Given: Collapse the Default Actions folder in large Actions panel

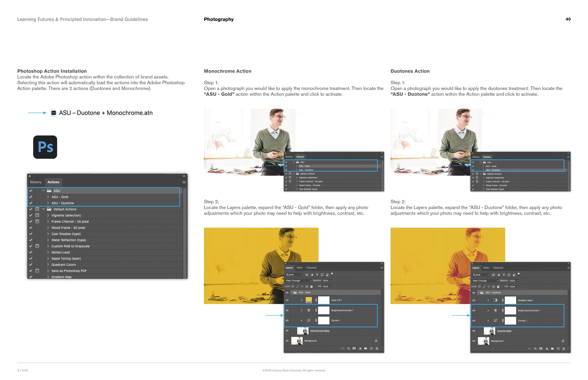Looking at the screenshot, I should [43, 209].
